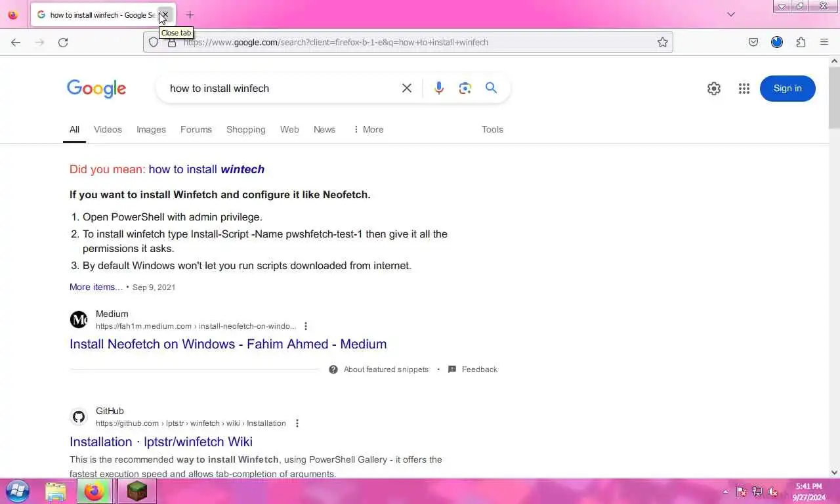Sign in to Google account

pyautogui.click(x=787, y=89)
